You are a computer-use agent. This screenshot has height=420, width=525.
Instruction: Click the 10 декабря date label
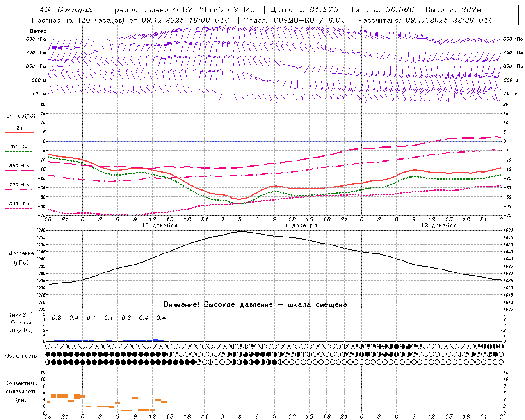[x=160, y=226]
